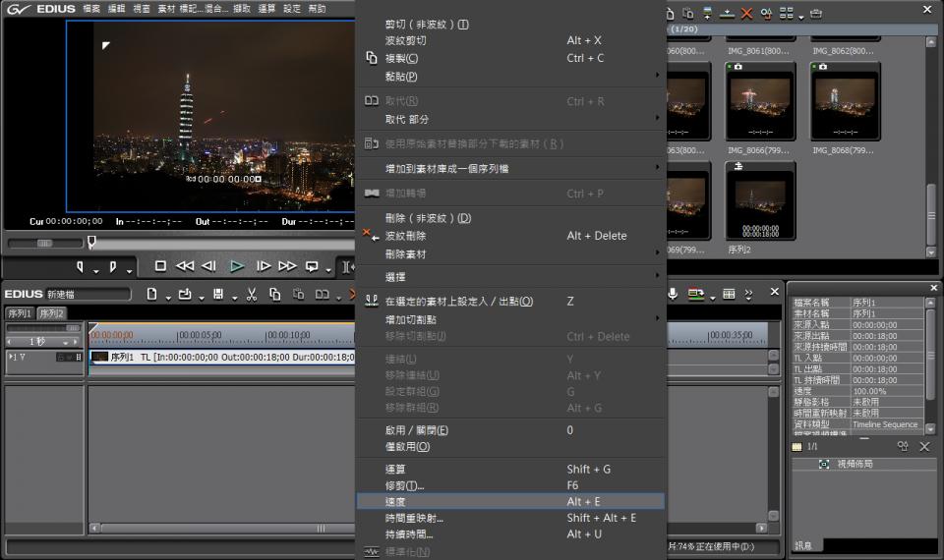This screenshot has height=560, width=944.
Task: Select the IMG_8066 thumbnail in the bin
Action: pos(760,101)
